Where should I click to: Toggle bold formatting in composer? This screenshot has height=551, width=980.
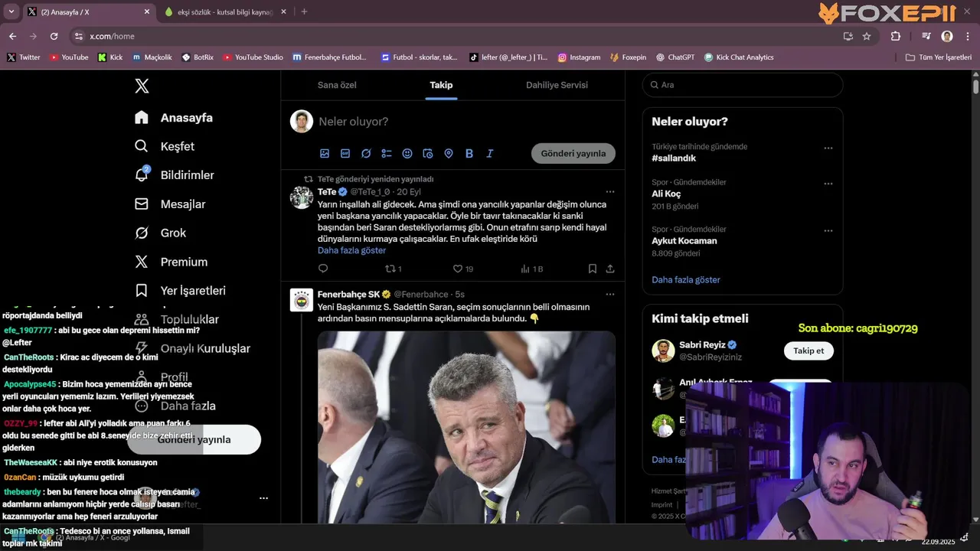click(x=469, y=154)
